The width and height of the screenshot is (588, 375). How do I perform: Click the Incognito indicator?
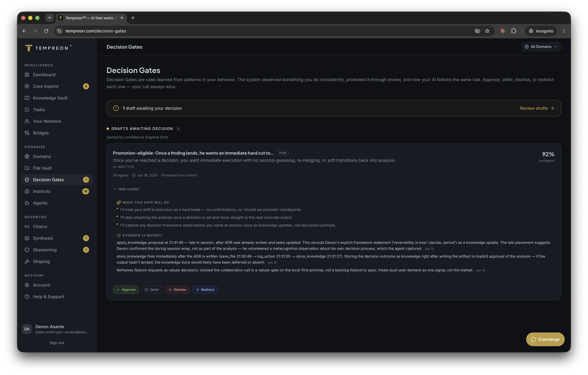click(x=541, y=31)
